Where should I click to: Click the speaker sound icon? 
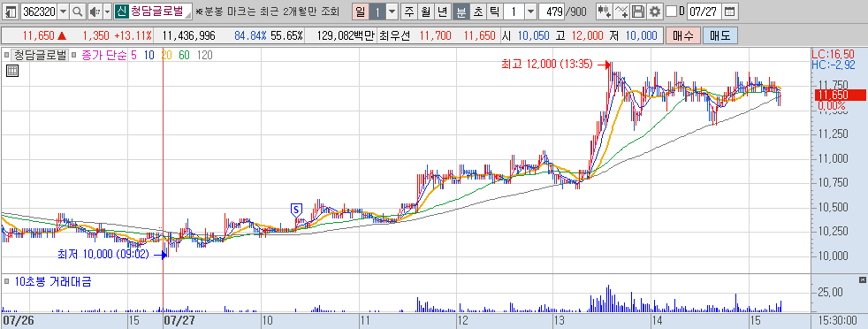[x=94, y=11]
